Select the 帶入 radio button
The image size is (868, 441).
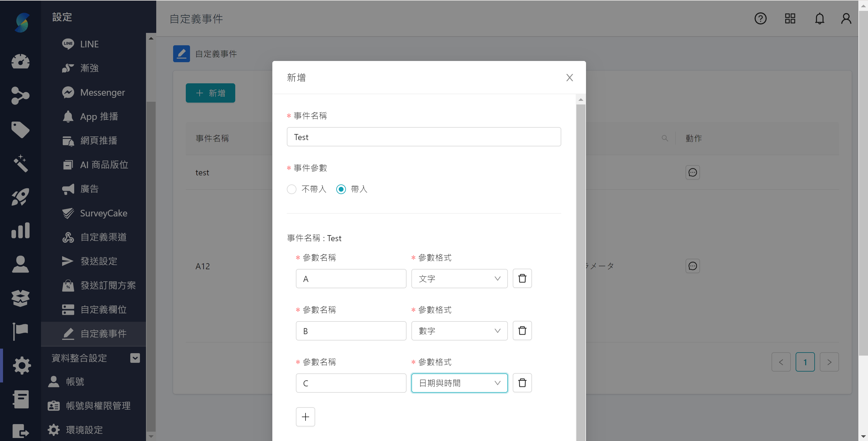pyautogui.click(x=341, y=189)
